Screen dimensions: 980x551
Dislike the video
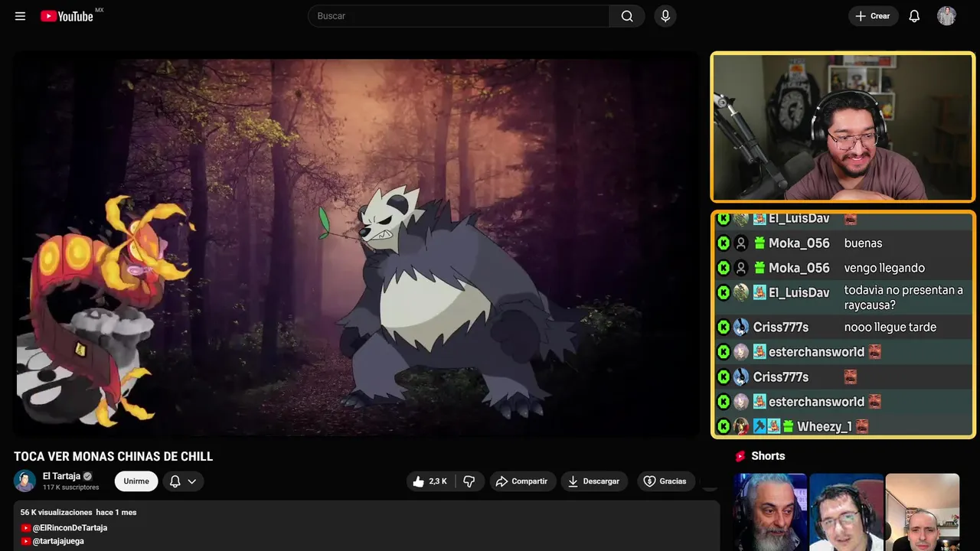tap(469, 481)
